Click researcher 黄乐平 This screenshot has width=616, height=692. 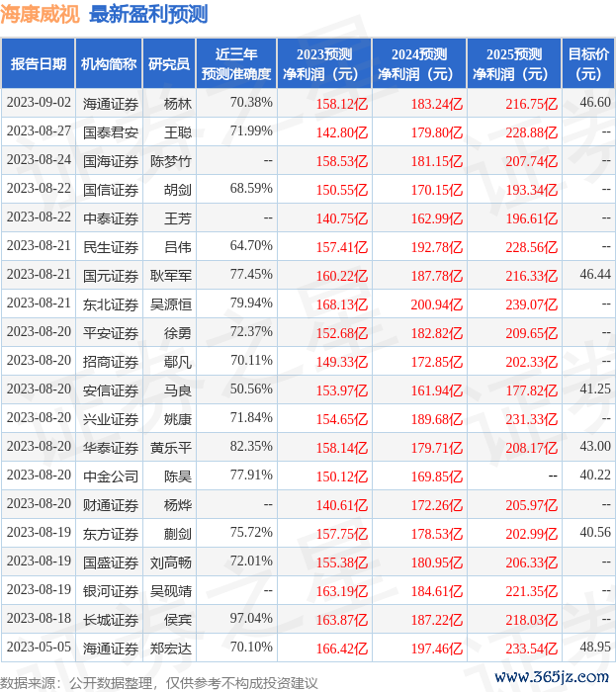[x=171, y=449]
